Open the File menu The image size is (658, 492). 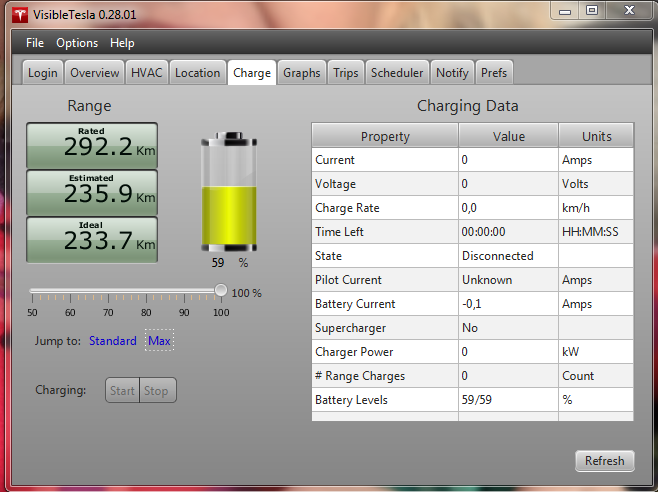(35, 43)
